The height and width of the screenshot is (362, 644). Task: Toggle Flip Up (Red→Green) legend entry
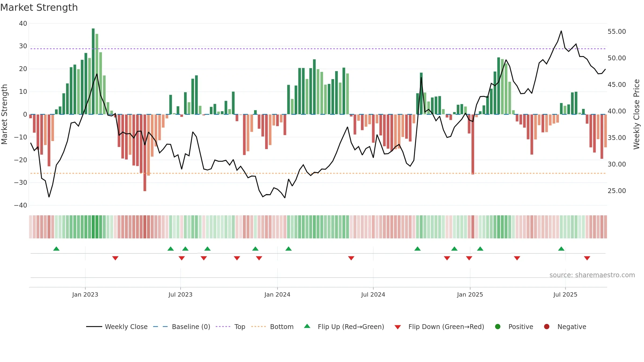344,327
